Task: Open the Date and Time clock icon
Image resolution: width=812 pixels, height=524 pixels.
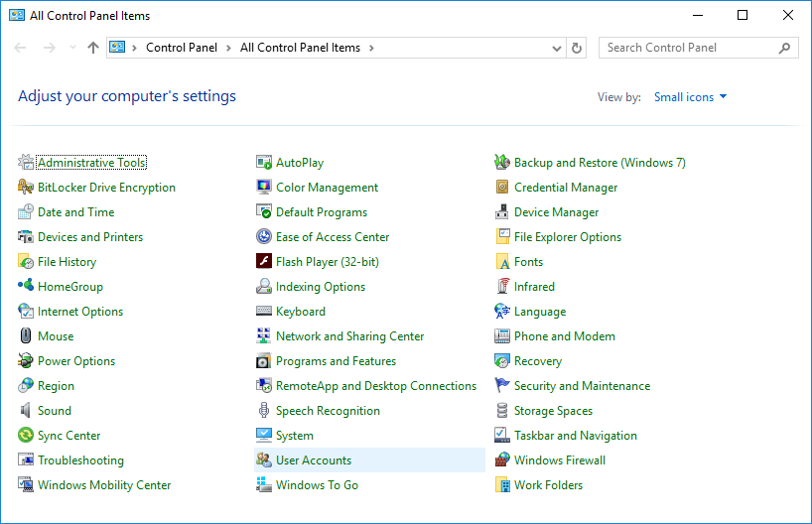Action: (26, 212)
